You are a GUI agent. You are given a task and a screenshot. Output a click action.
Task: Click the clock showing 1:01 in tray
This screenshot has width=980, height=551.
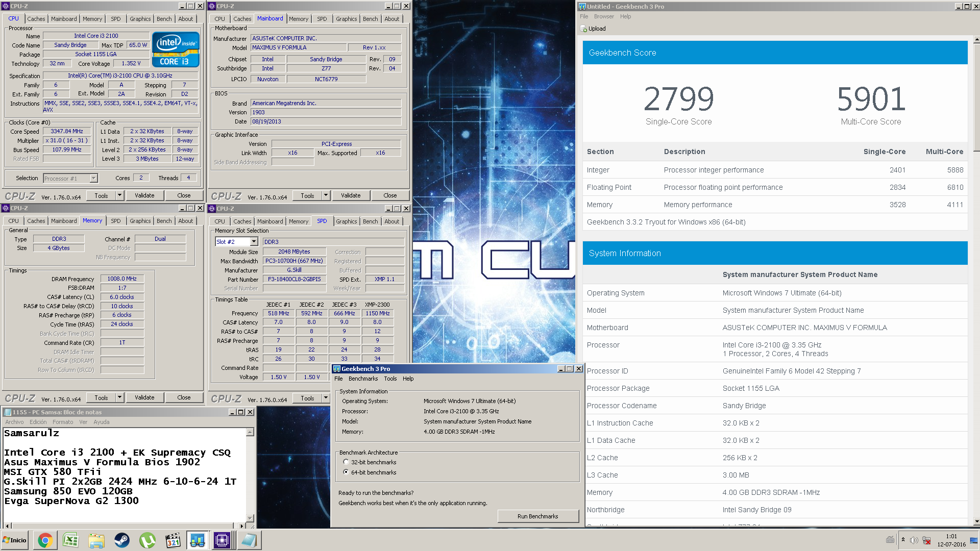pos(951,536)
